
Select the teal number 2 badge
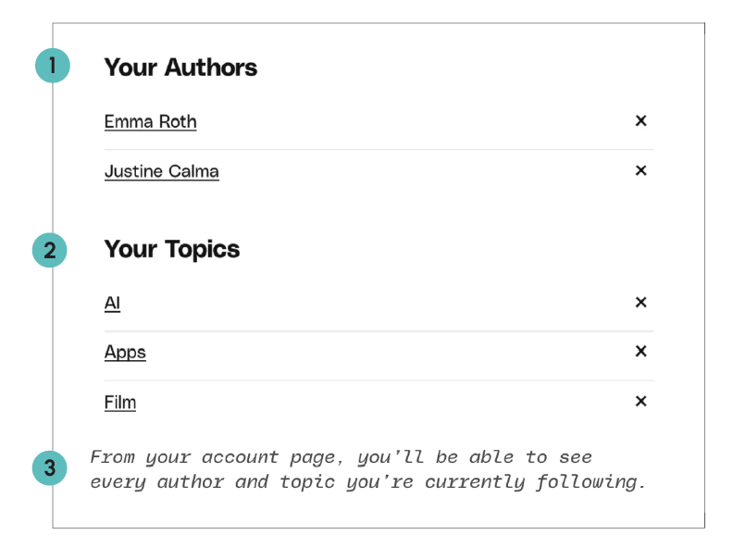tap(50, 250)
